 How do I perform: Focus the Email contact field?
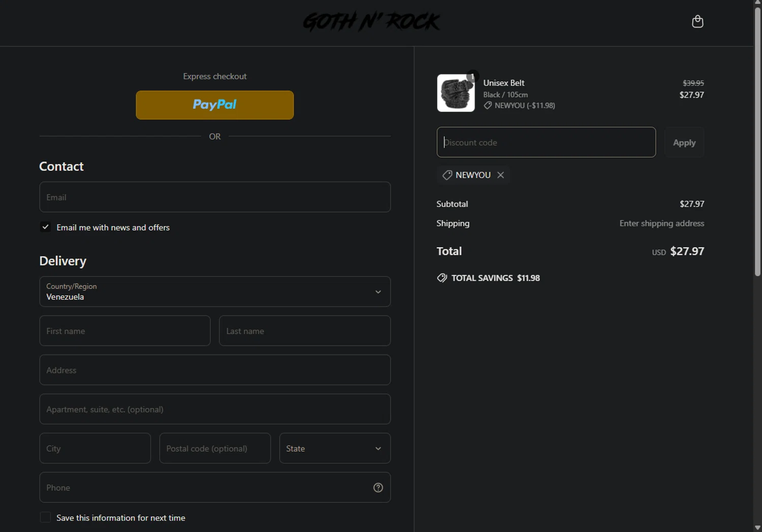pyautogui.click(x=215, y=197)
